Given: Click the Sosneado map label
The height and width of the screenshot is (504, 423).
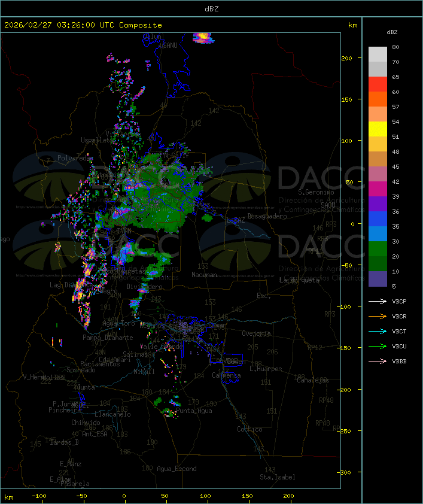Looking at the screenshot, I should tap(81, 370).
